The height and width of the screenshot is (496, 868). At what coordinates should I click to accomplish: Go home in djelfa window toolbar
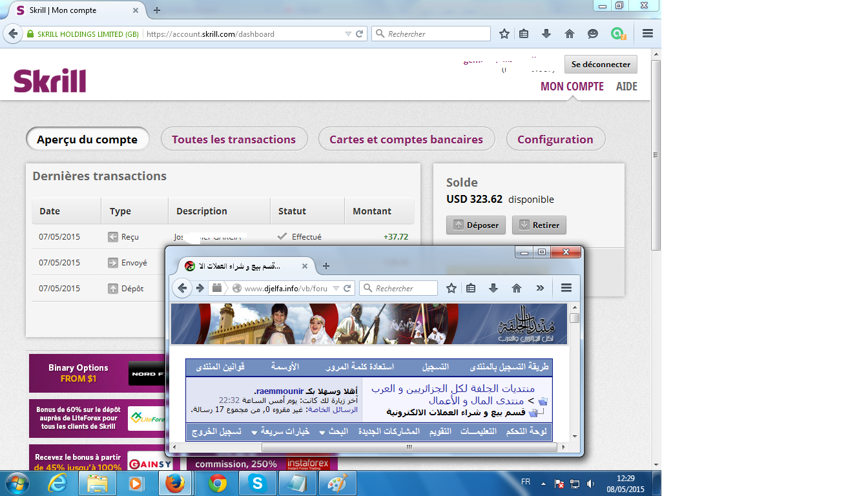517,288
